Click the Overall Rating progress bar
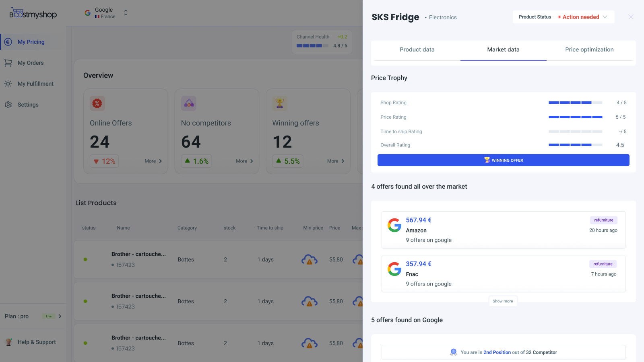This screenshot has width=644, height=362. tap(576, 145)
